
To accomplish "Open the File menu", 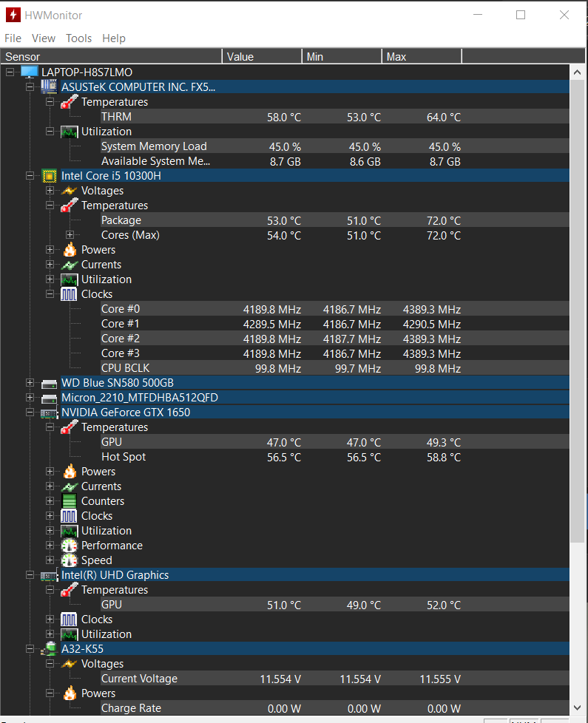I will coord(13,38).
